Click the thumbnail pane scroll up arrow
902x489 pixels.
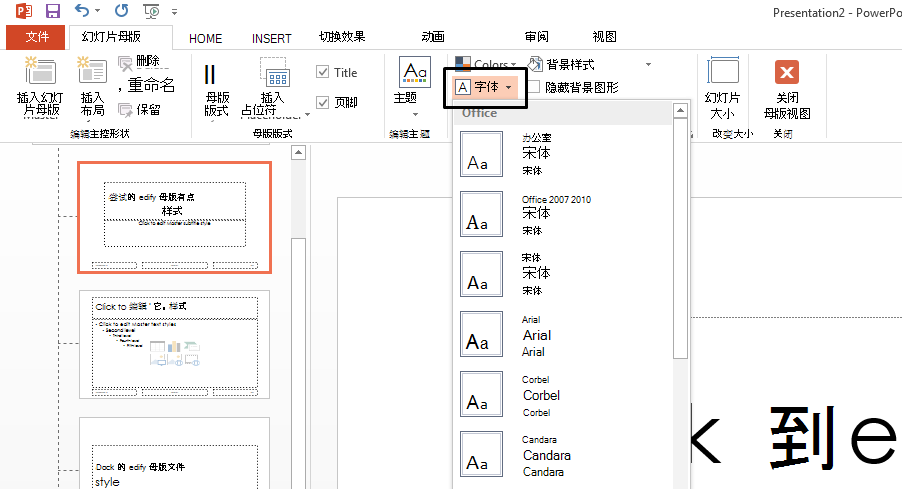298,153
